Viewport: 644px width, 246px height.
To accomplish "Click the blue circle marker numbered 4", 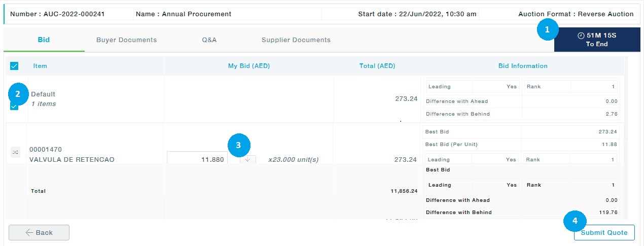I will coord(575,221).
